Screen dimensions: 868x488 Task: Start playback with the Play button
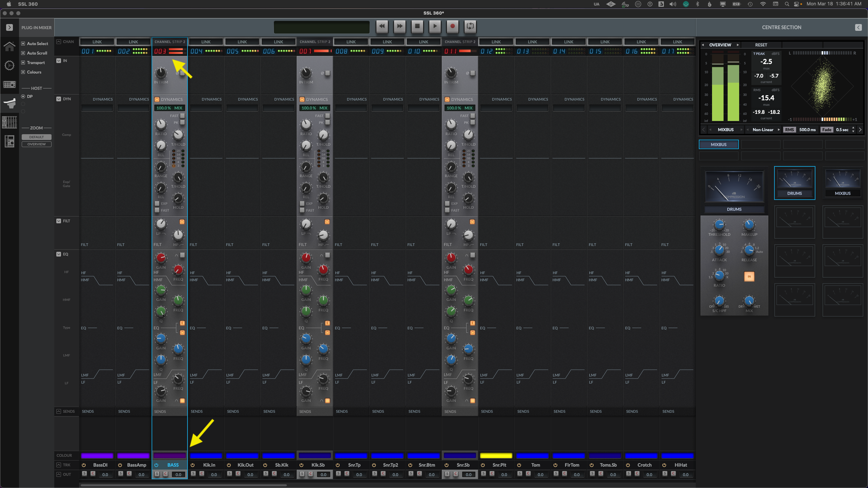coord(435,26)
